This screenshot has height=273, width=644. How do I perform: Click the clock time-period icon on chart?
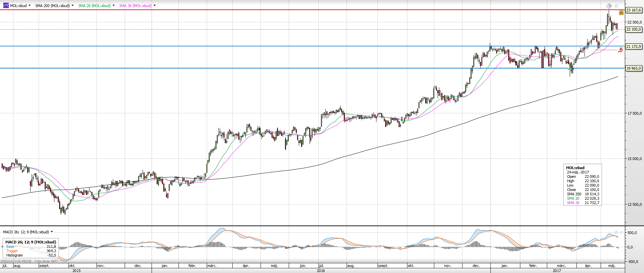click(x=609, y=6)
